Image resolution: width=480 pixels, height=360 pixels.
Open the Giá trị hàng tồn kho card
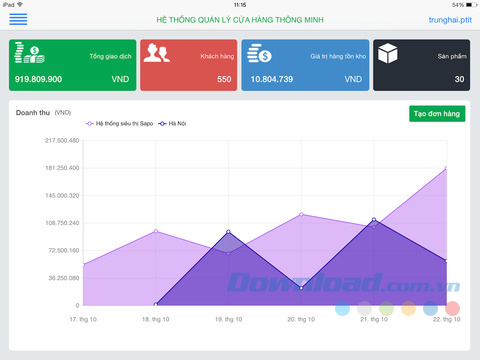click(305, 65)
